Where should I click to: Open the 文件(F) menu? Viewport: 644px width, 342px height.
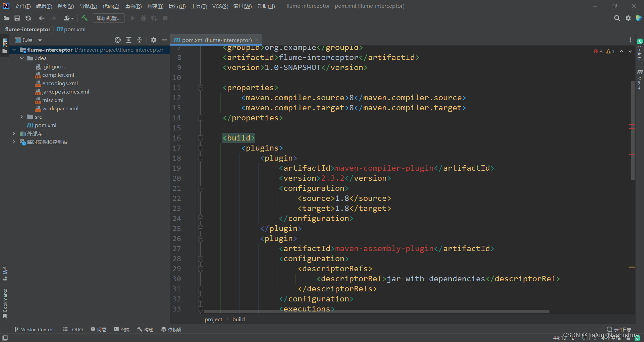(22, 6)
